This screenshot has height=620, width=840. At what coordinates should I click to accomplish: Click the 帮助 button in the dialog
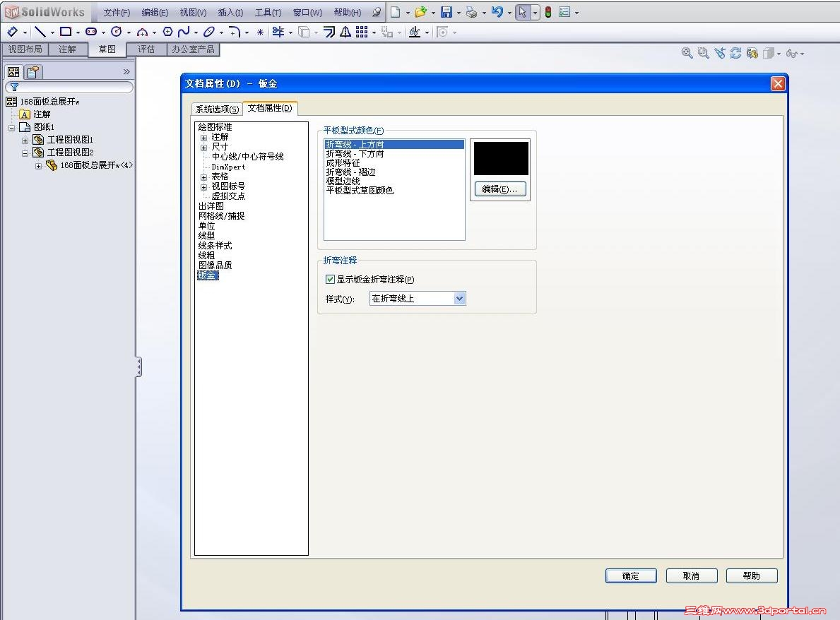tap(752, 576)
